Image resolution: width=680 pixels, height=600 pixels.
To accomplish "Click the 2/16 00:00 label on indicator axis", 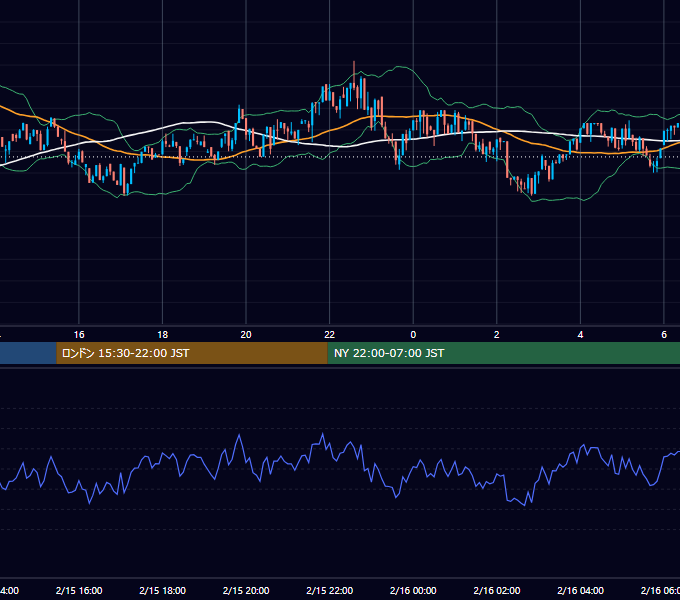I will tap(413, 590).
